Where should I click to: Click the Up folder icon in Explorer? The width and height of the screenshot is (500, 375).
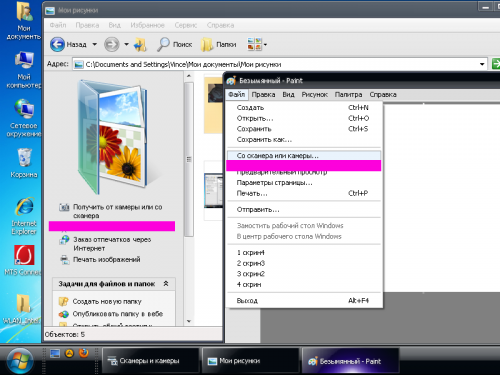pos(140,44)
